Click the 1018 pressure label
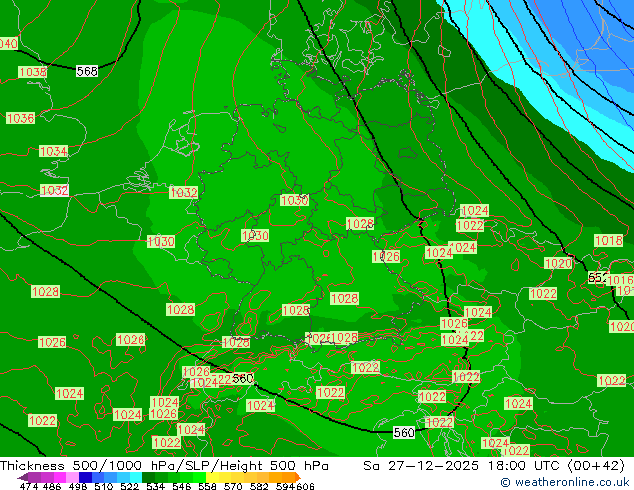 point(608,241)
